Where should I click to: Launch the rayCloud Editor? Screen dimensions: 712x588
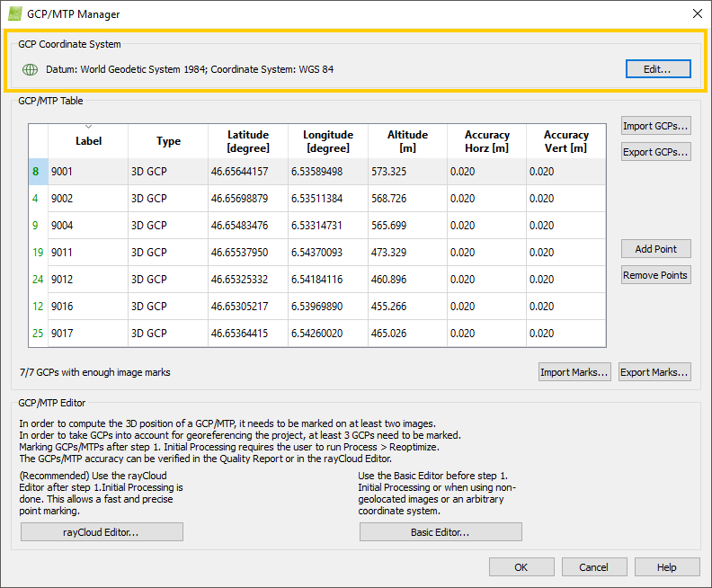click(102, 532)
